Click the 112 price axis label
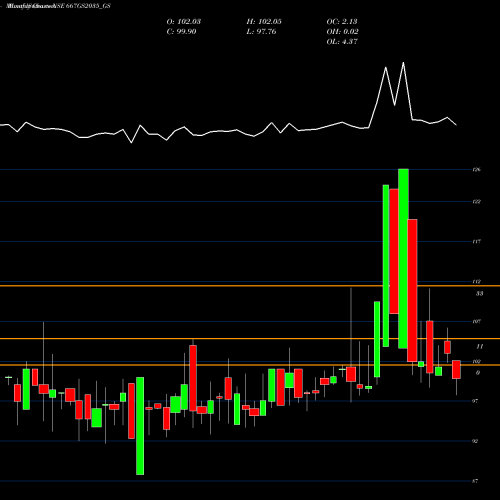500x500 pixels. coord(476,282)
